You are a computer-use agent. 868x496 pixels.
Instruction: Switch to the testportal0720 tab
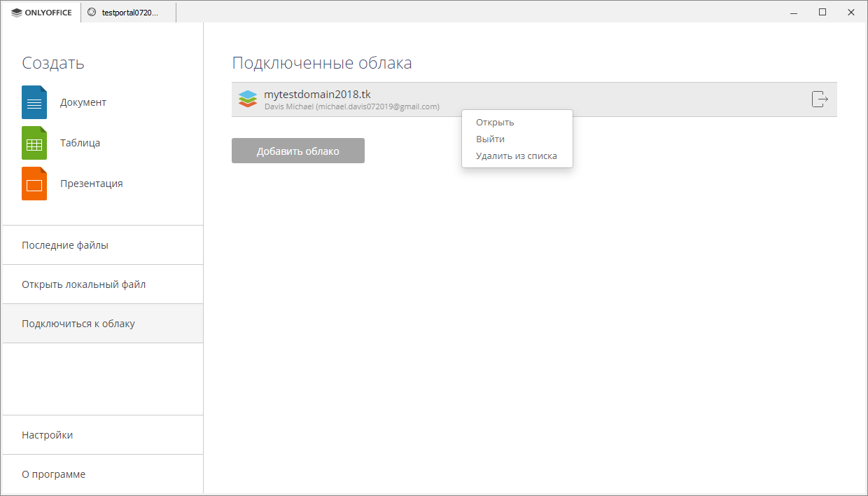(128, 12)
